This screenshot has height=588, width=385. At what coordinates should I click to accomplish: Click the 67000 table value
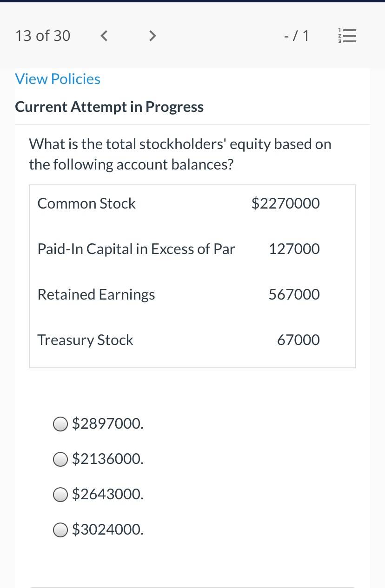pyautogui.click(x=299, y=340)
